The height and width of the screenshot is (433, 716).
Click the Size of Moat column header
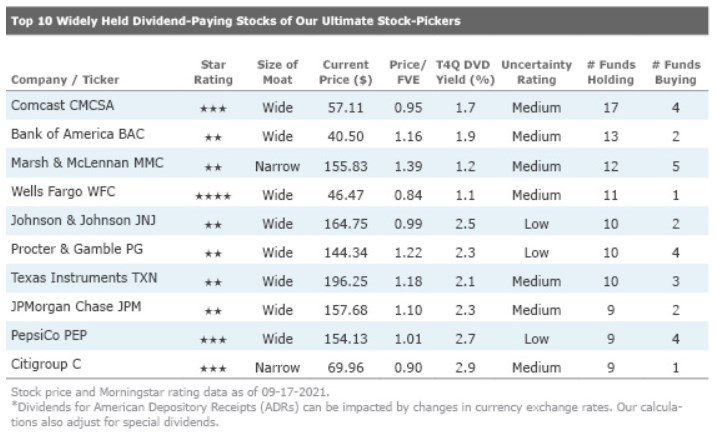[278, 71]
